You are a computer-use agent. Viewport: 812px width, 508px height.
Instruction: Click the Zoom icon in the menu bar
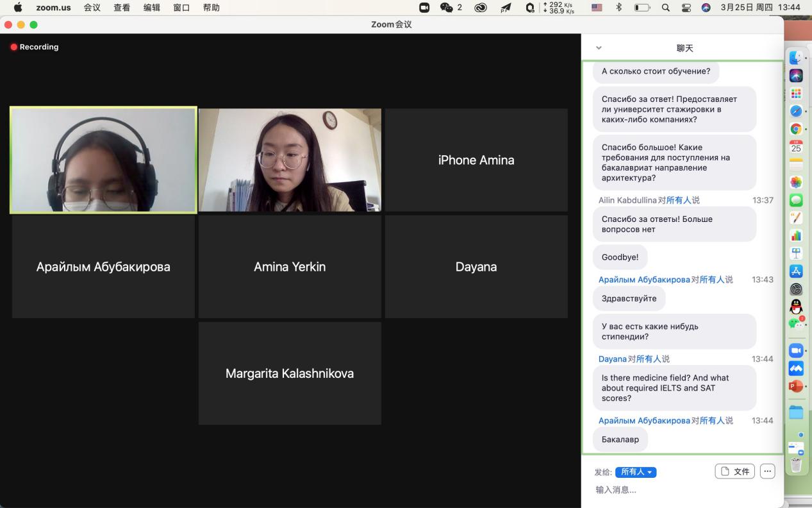[424, 8]
